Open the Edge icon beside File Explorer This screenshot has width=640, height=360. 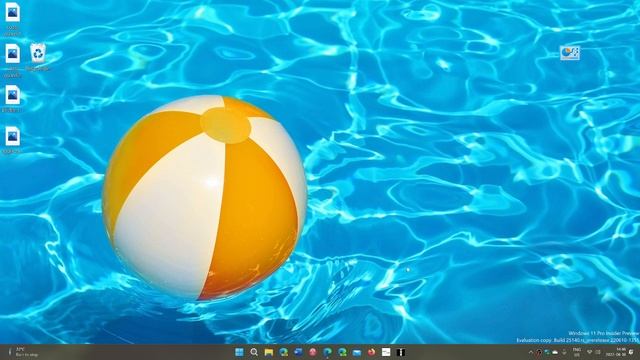(x=284, y=352)
